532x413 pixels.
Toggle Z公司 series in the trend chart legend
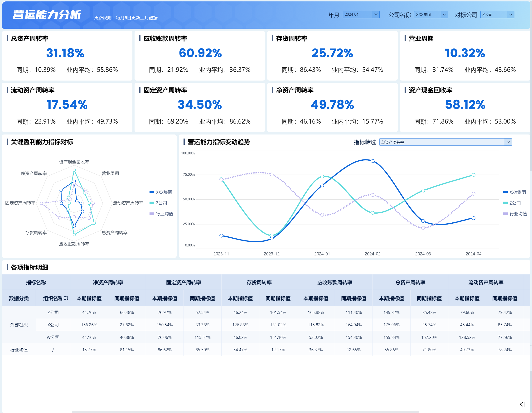[512, 203]
